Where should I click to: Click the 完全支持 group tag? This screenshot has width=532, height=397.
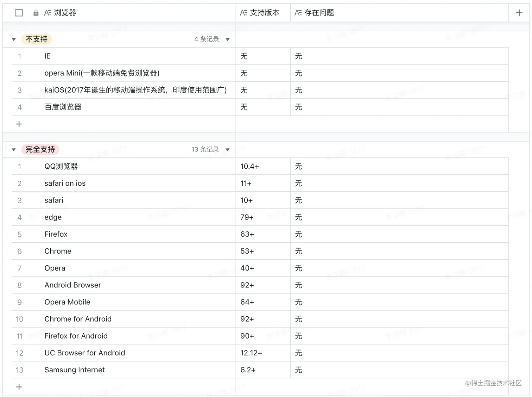(40, 149)
